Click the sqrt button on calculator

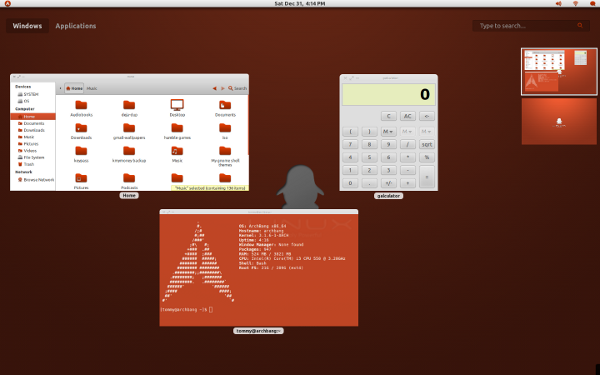coord(427,144)
